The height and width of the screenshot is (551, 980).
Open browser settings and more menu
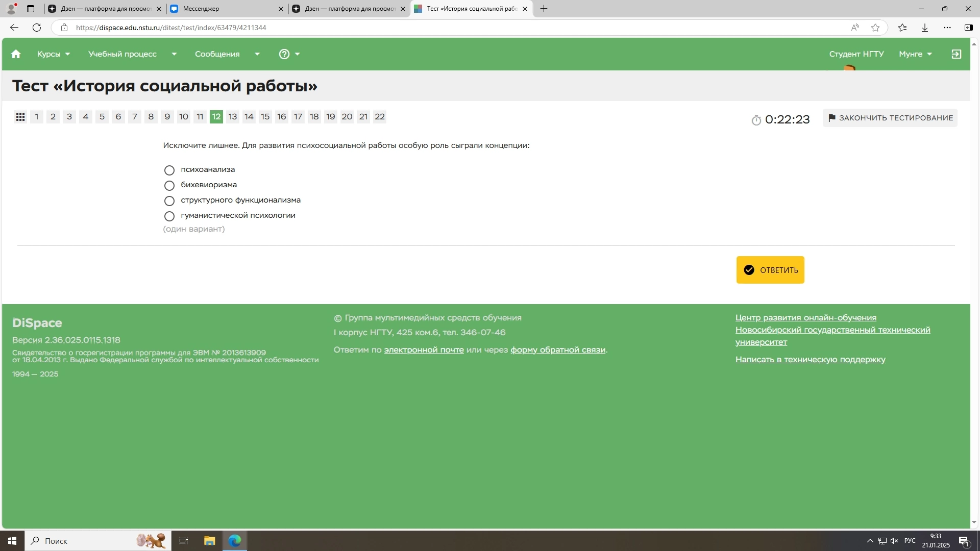click(947, 28)
